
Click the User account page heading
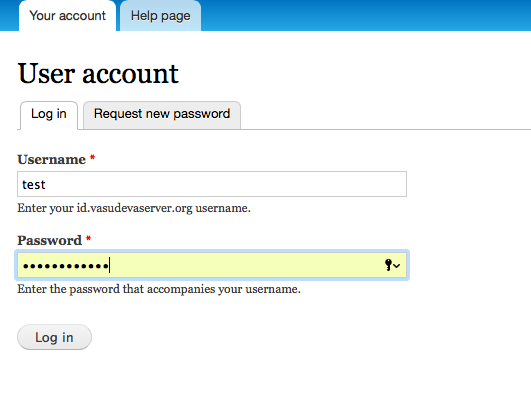pyautogui.click(x=98, y=73)
